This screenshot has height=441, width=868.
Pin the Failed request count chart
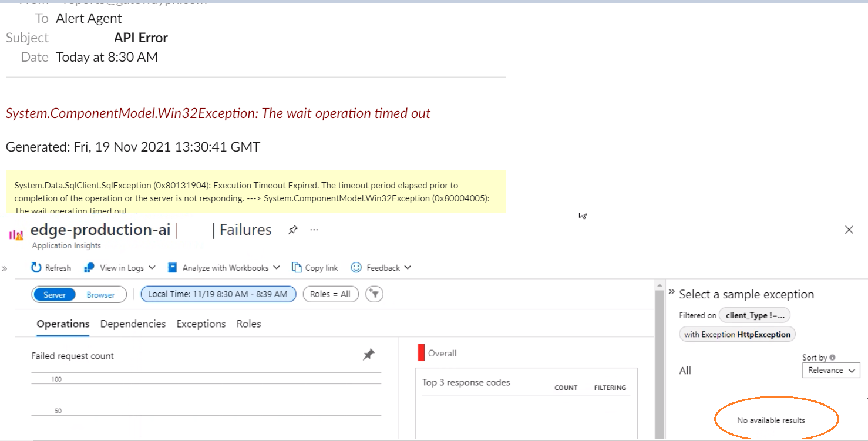(x=368, y=355)
